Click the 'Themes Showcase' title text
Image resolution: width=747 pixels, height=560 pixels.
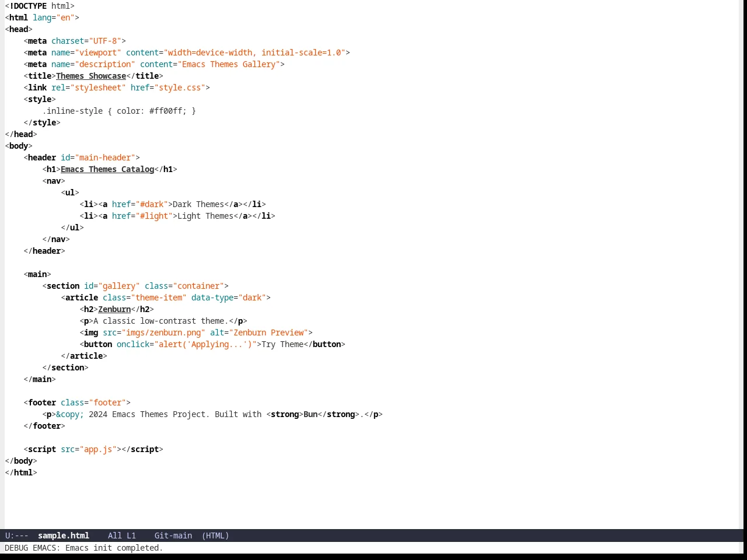(91, 76)
